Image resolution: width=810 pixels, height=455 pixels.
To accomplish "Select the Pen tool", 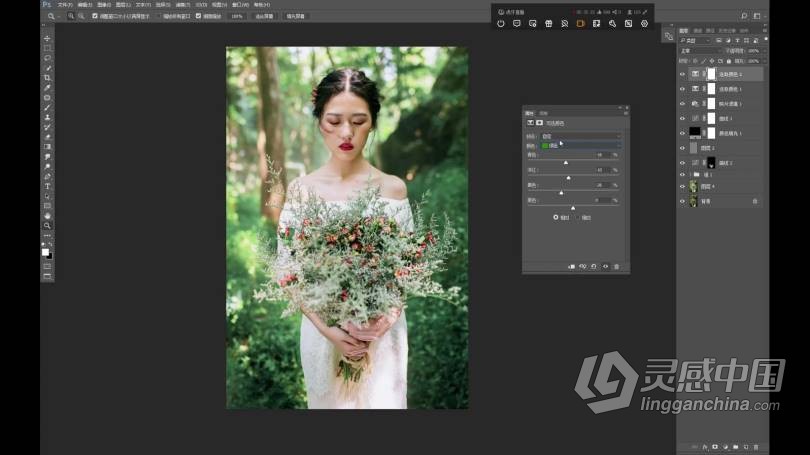I will [x=47, y=177].
